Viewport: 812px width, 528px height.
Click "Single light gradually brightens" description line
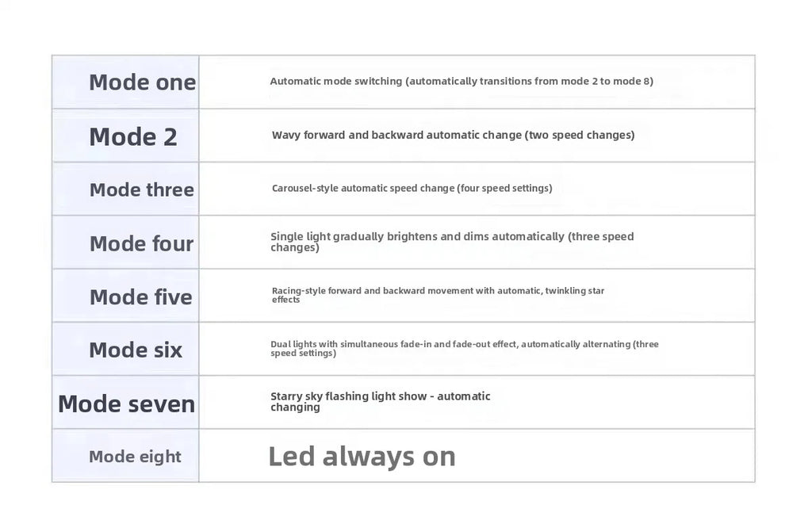pyautogui.click(x=452, y=236)
